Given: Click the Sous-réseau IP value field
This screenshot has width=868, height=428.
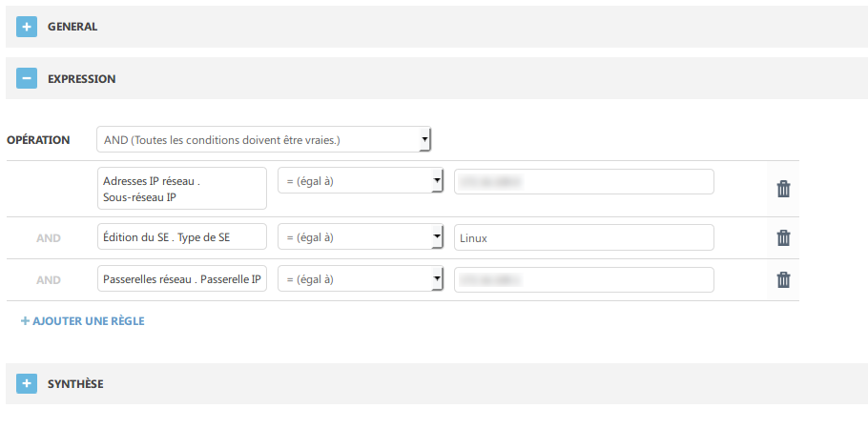Looking at the screenshot, I should pyautogui.click(x=584, y=181).
